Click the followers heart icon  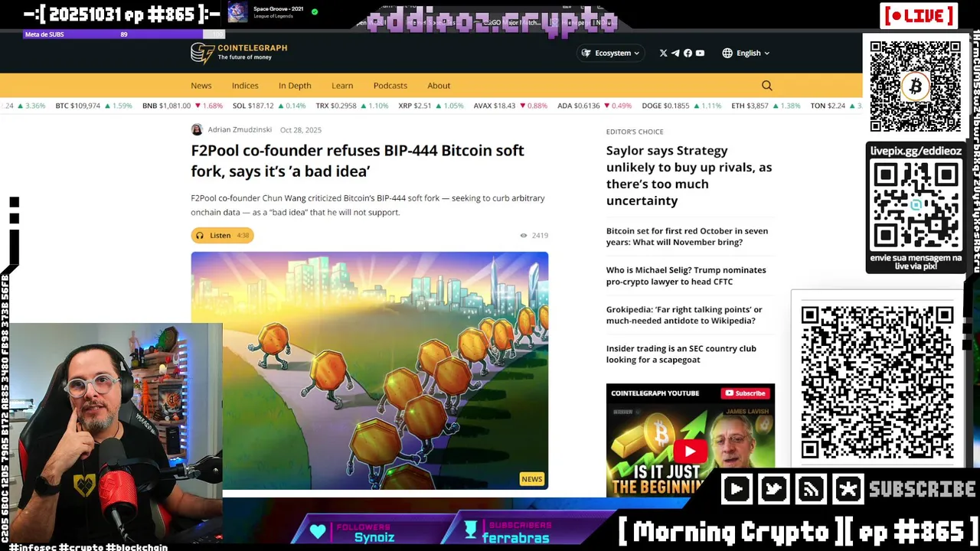click(318, 531)
